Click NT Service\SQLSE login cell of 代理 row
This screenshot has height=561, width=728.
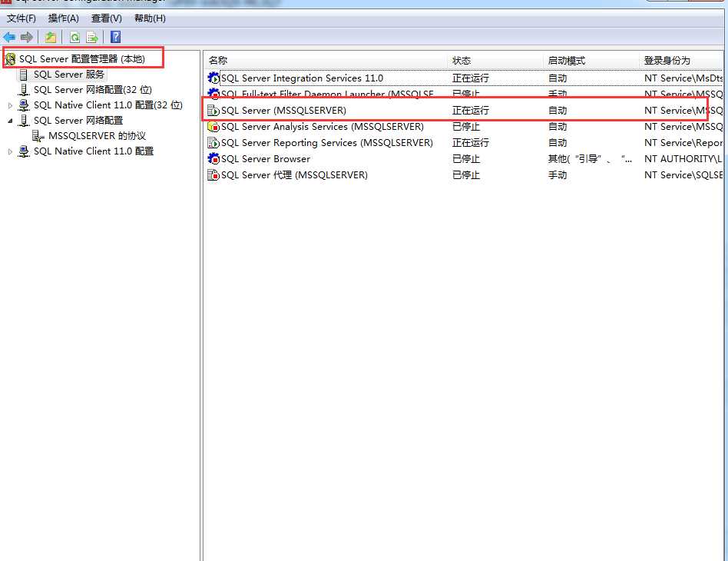tap(683, 175)
